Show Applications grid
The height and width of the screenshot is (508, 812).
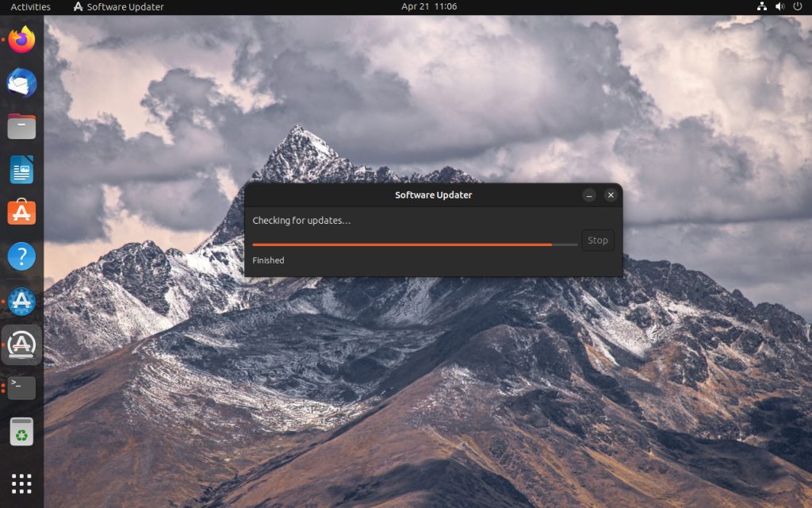click(x=21, y=483)
